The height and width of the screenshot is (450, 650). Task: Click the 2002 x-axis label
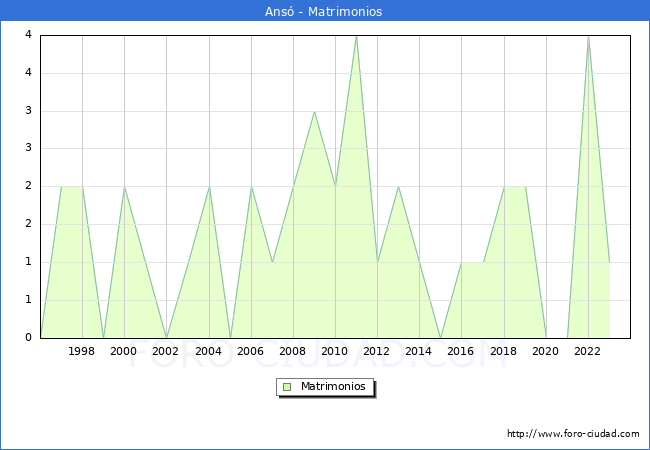click(x=165, y=351)
